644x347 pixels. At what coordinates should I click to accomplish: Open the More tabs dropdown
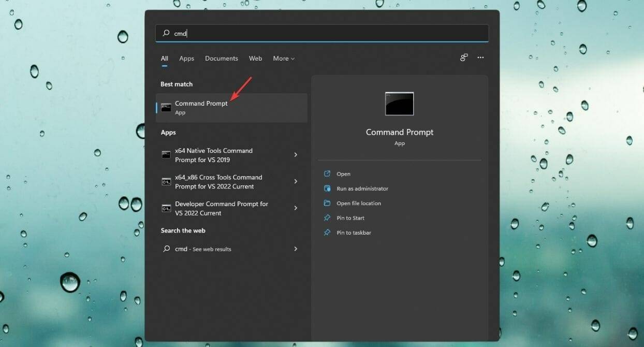tap(283, 58)
